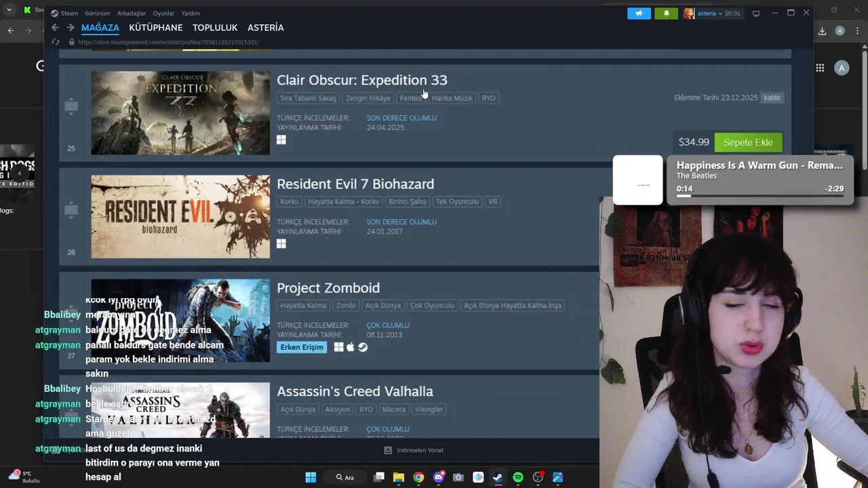The image size is (868, 488).
Task: Open the Steam announcements megaphone button
Action: tap(639, 13)
